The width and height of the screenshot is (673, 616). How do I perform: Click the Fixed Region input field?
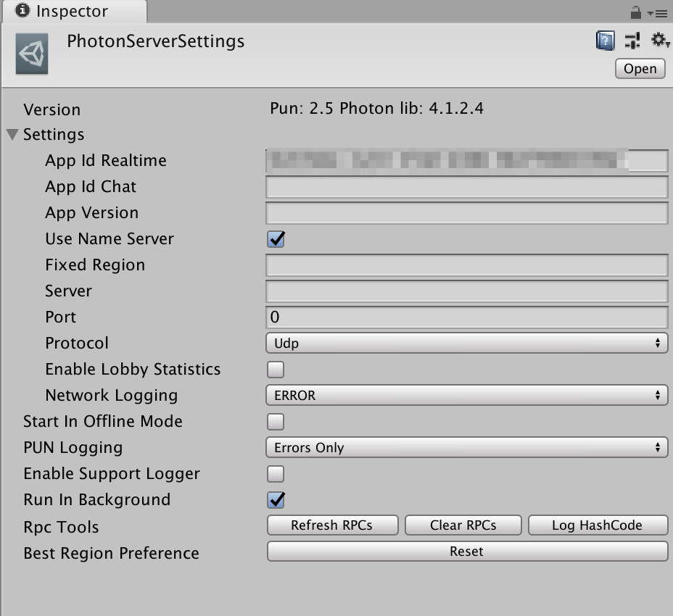(466, 265)
